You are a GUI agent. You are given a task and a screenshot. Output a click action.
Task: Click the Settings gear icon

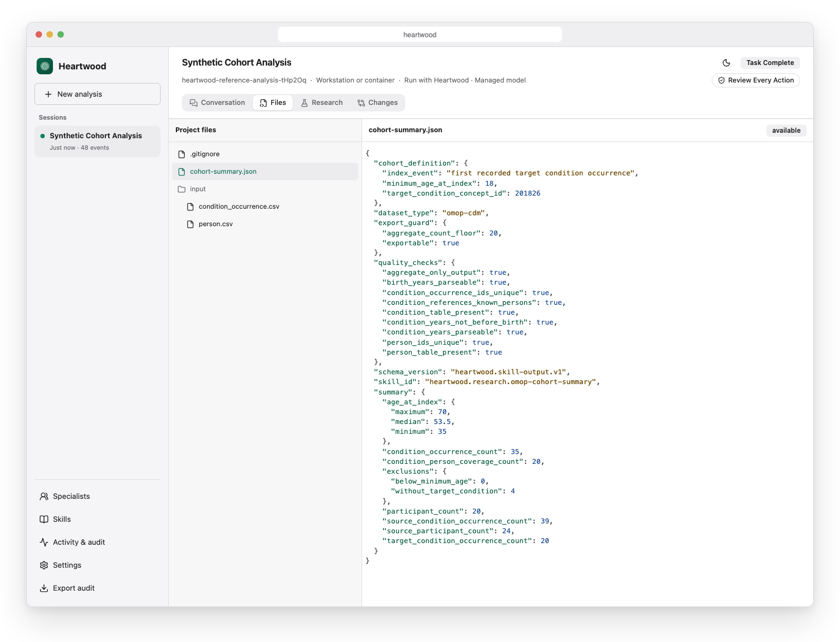click(x=44, y=565)
